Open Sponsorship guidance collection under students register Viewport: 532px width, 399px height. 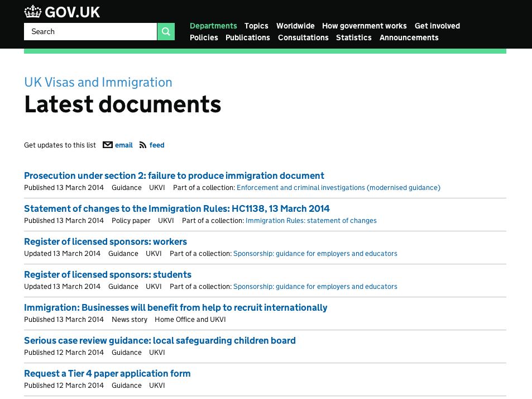[315, 286]
